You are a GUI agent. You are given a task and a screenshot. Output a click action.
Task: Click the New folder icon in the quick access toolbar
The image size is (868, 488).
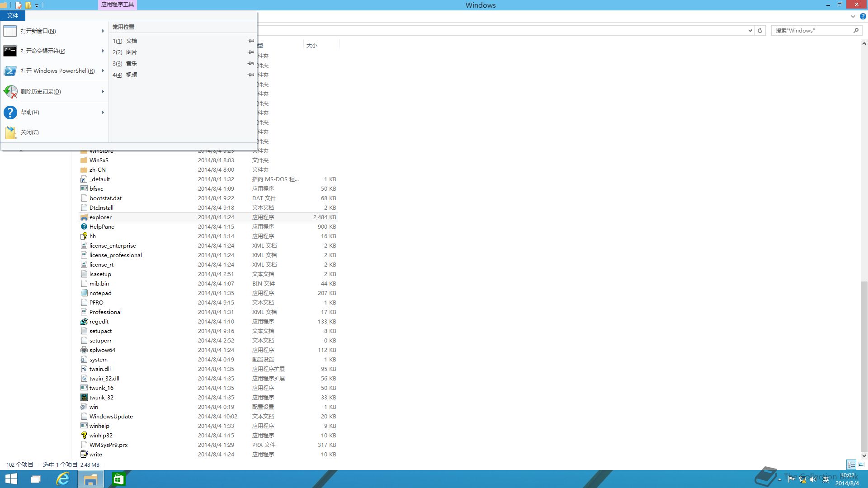28,5
